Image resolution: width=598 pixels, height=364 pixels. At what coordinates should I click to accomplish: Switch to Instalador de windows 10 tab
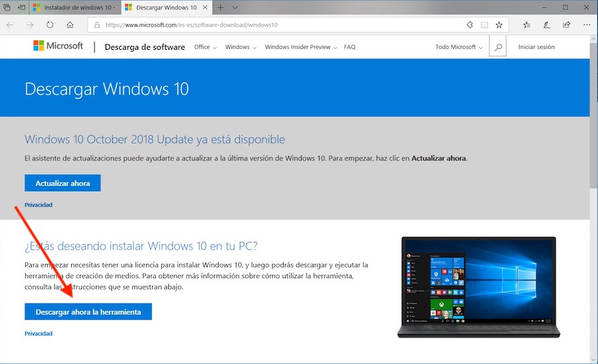point(74,7)
